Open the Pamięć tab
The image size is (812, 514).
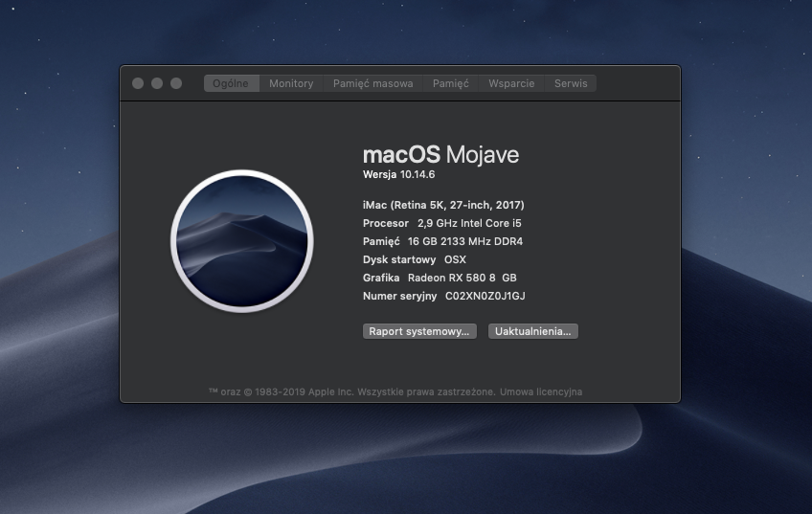[451, 83]
